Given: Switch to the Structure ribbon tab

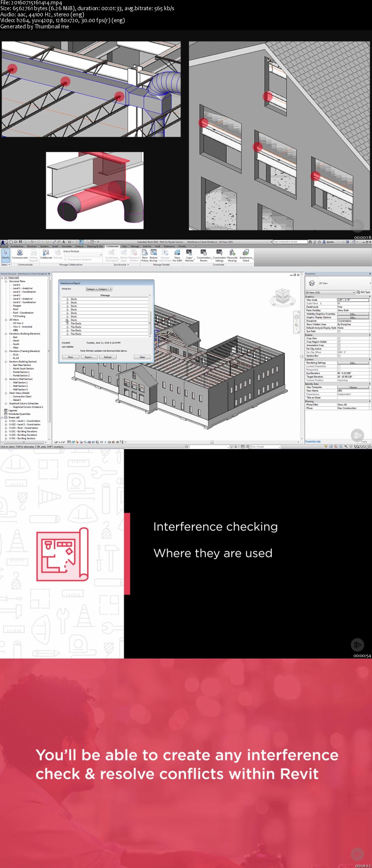Looking at the screenshot, I should pos(32,246).
